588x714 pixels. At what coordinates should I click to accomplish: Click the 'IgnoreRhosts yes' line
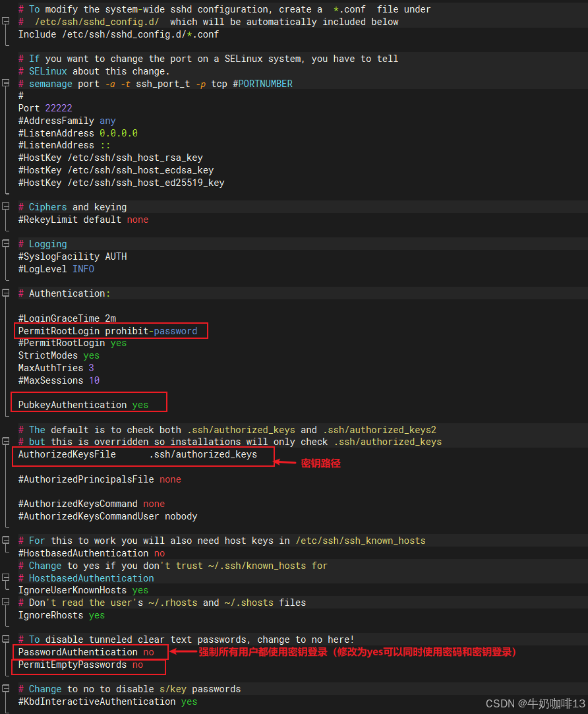61,615
